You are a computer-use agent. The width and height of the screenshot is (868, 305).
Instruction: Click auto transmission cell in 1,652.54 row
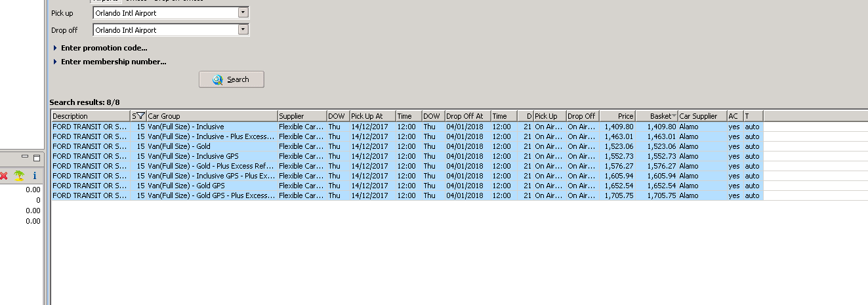[752, 186]
